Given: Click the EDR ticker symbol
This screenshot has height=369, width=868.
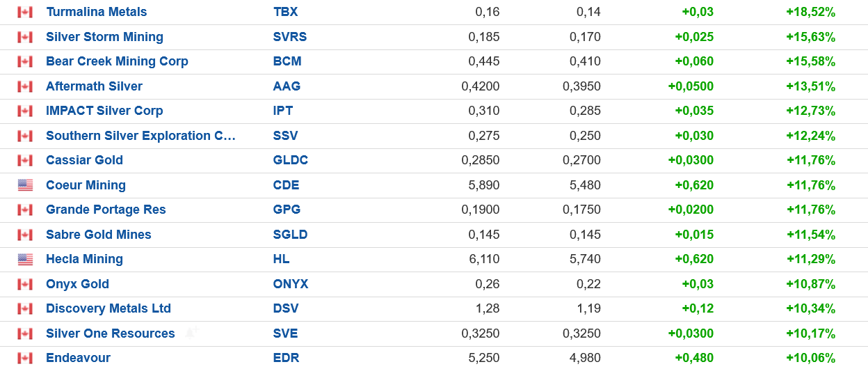Looking at the screenshot, I should point(287,358).
